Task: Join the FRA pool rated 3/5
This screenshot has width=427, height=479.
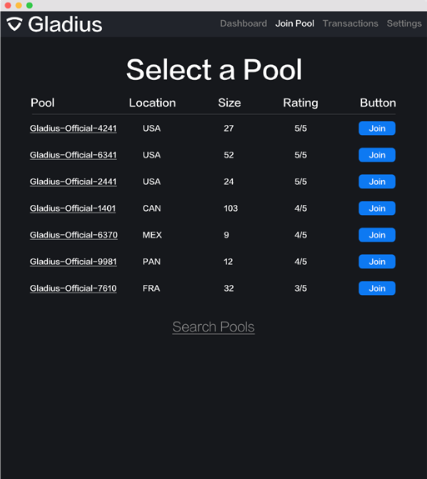Action: coord(377,288)
